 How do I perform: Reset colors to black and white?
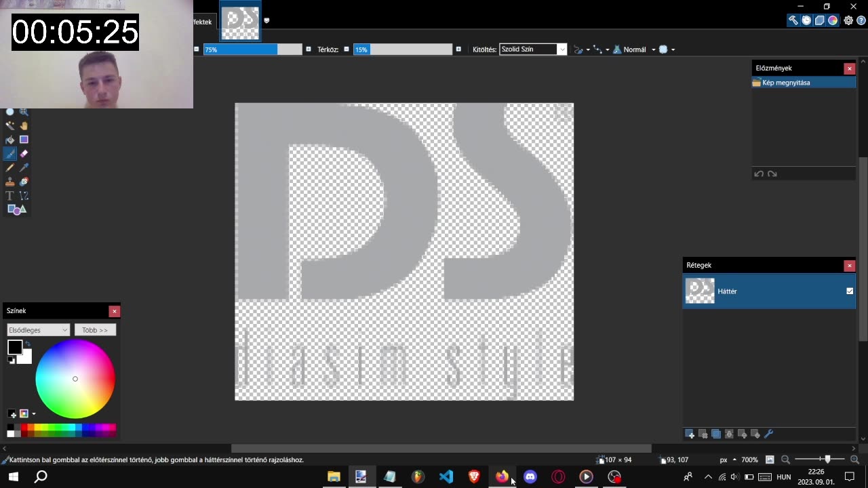(12, 360)
